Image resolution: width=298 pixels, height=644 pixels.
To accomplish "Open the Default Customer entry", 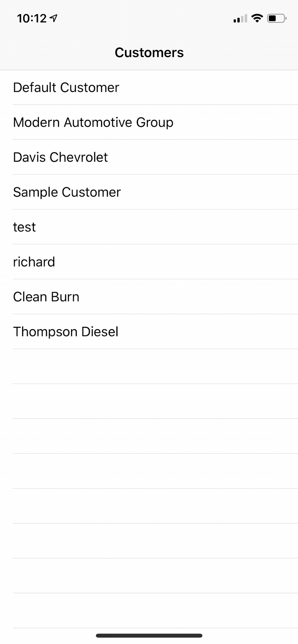I will pyautogui.click(x=66, y=88).
